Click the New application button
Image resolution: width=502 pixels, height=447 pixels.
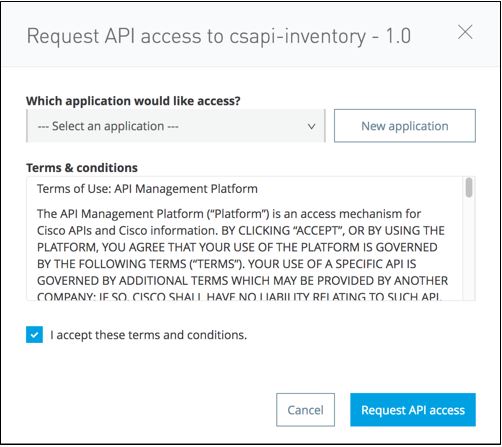click(x=405, y=126)
